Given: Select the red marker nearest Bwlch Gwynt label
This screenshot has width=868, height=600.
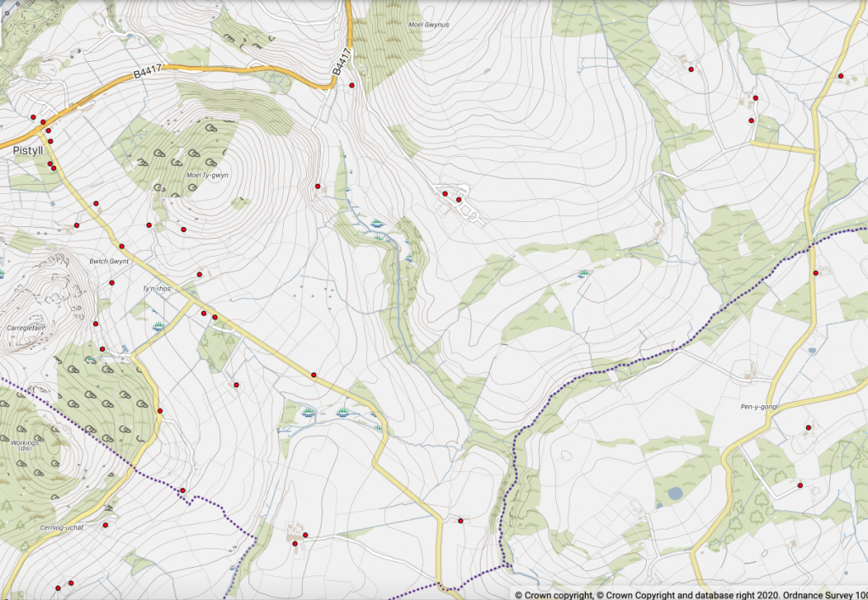Looking at the screenshot, I should tap(122, 247).
